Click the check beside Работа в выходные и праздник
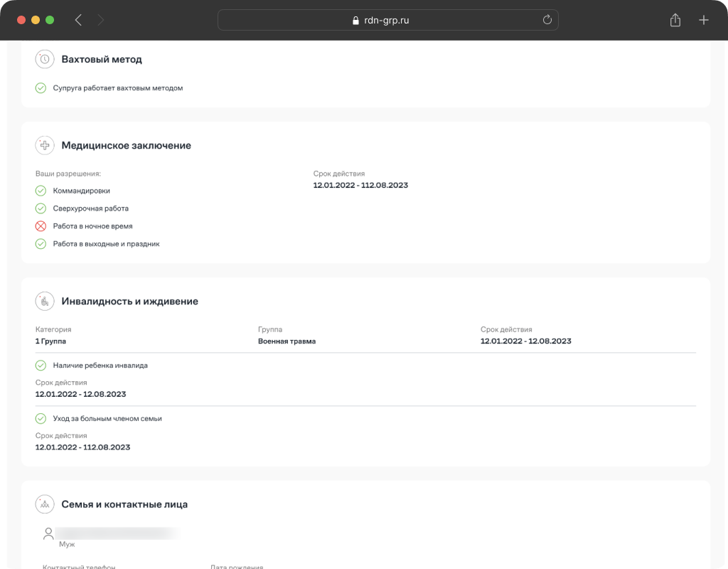Image resolution: width=728 pixels, height=569 pixels. pos(41,244)
